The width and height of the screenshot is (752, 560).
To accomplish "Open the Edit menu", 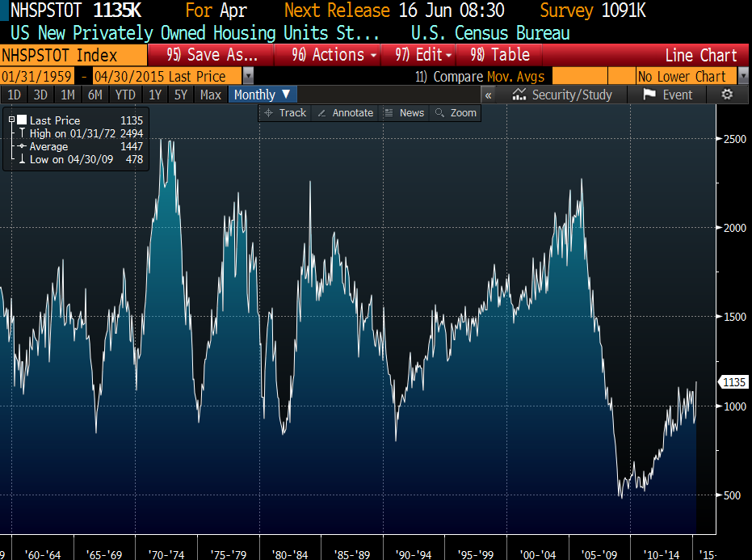I will point(423,55).
